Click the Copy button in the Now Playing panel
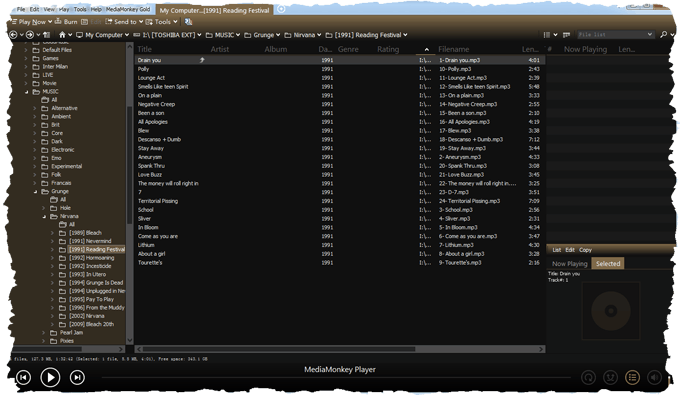The image size is (680, 396). pyautogui.click(x=585, y=250)
